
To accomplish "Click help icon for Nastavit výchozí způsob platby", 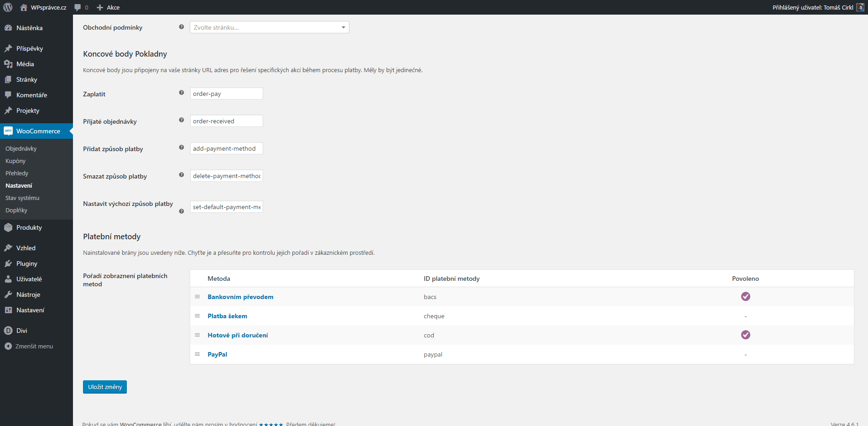I will (182, 211).
